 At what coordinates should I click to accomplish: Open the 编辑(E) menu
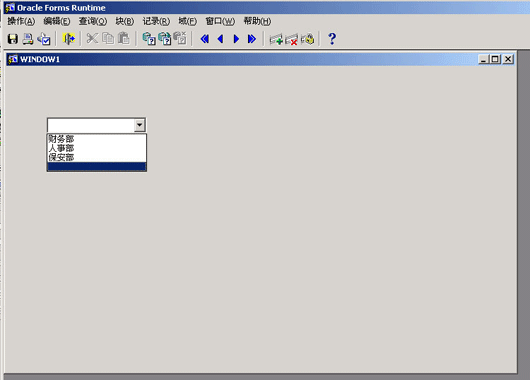[x=57, y=21]
